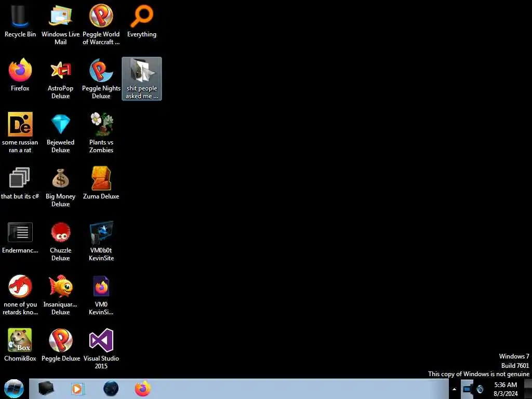
Task: Select the Big Money Deluxe icon
Action: [x=60, y=178]
